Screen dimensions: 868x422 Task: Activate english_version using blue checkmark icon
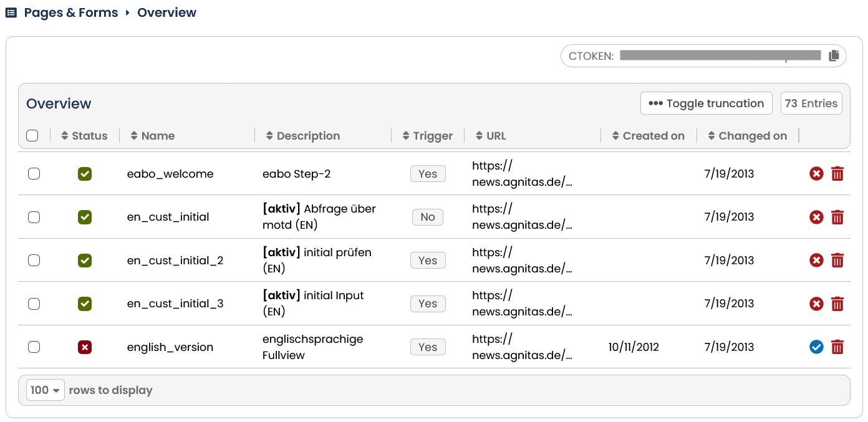point(816,347)
